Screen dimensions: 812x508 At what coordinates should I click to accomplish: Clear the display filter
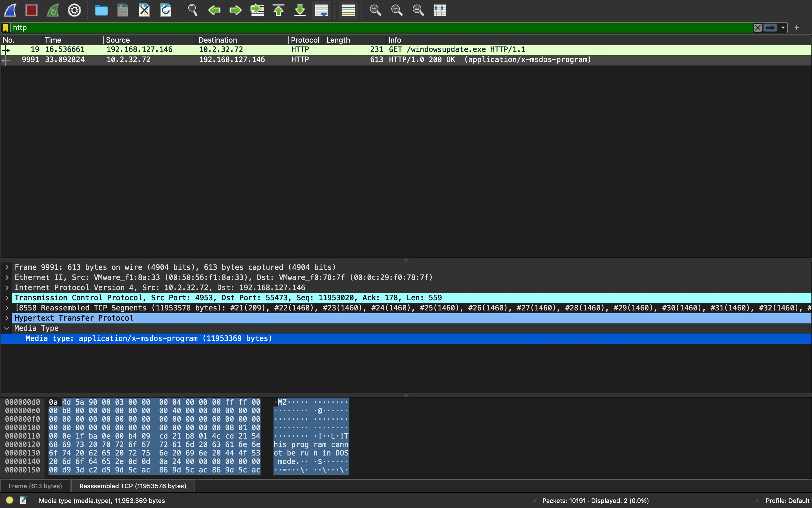758,28
